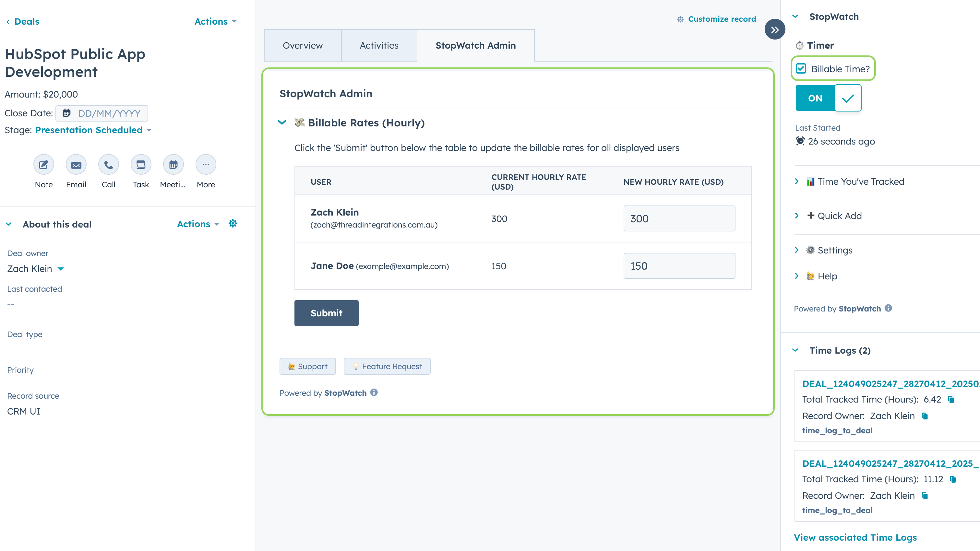980x551 pixels.
Task: Submit the billable rates
Action: click(x=327, y=313)
